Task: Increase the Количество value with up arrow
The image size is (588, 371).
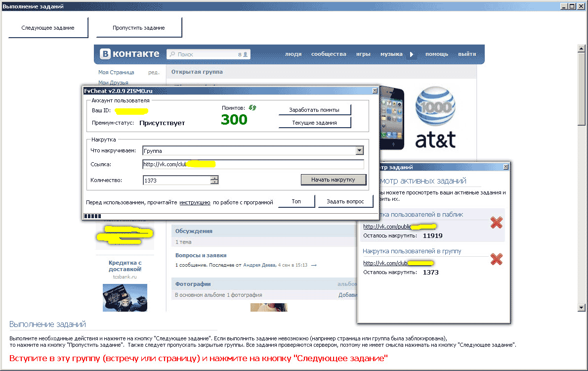Action: point(214,178)
